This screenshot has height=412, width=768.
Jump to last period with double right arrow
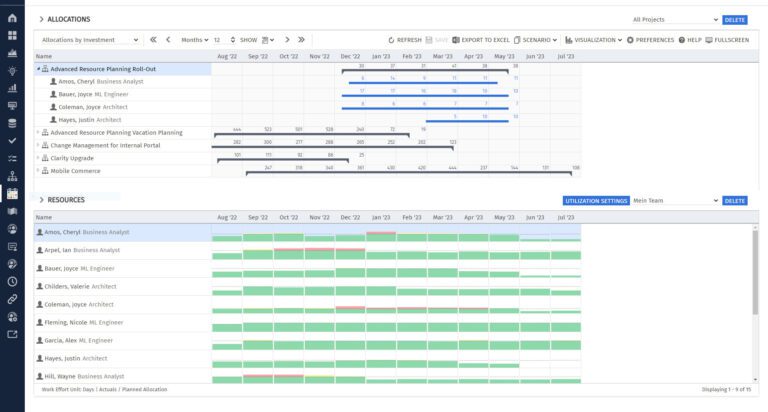pos(301,40)
